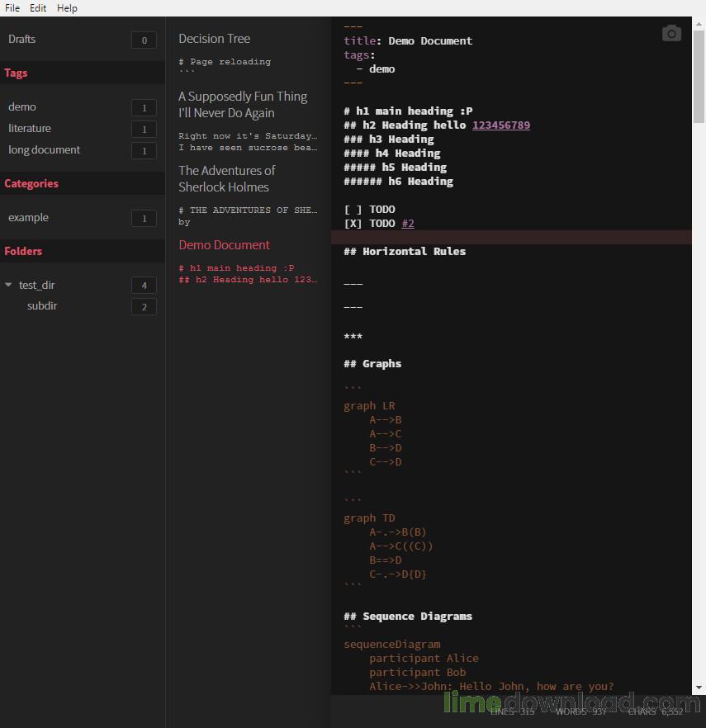Click the 'graph LR' code line

[369, 406]
